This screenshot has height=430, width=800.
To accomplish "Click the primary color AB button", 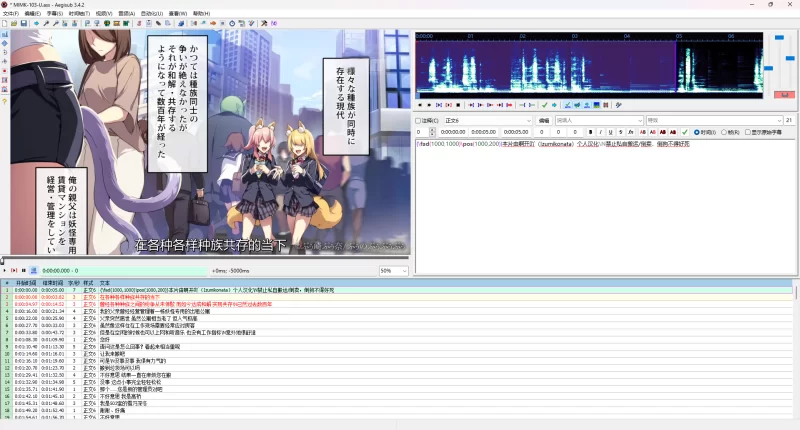I will pyautogui.click(x=640, y=131).
